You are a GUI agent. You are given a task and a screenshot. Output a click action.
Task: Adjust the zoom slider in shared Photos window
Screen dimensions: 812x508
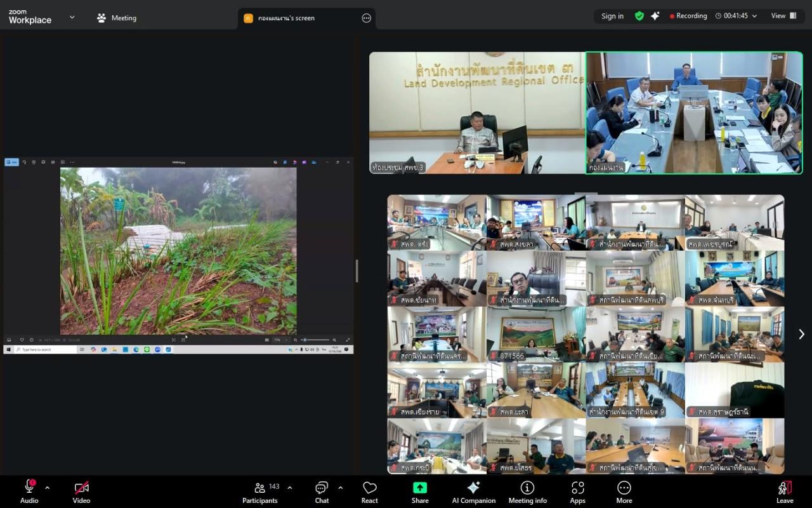(x=315, y=340)
